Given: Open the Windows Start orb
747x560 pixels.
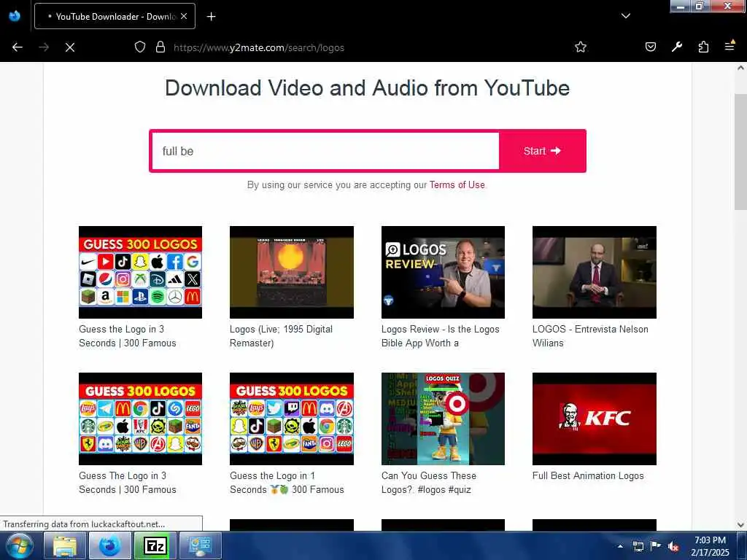Looking at the screenshot, I should [20, 545].
